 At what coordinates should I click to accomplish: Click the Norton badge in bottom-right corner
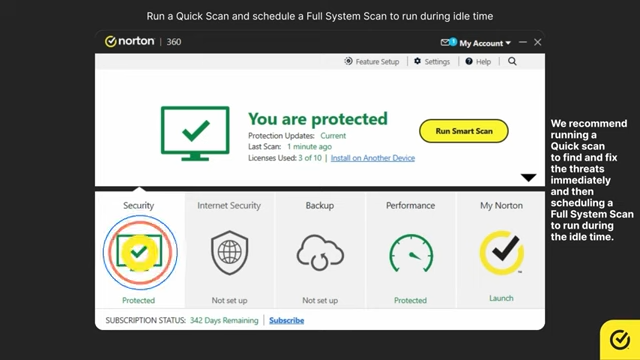(620, 340)
